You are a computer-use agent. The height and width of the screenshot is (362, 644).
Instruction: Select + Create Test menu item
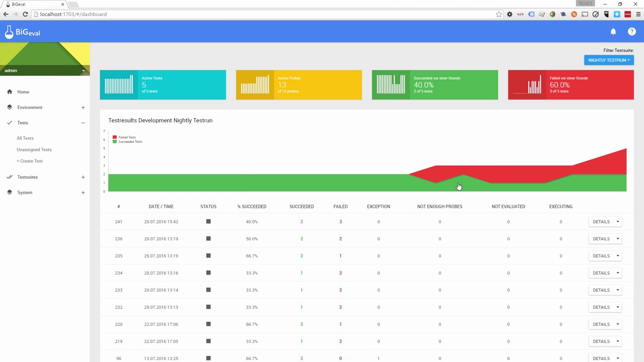pyautogui.click(x=30, y=161)
